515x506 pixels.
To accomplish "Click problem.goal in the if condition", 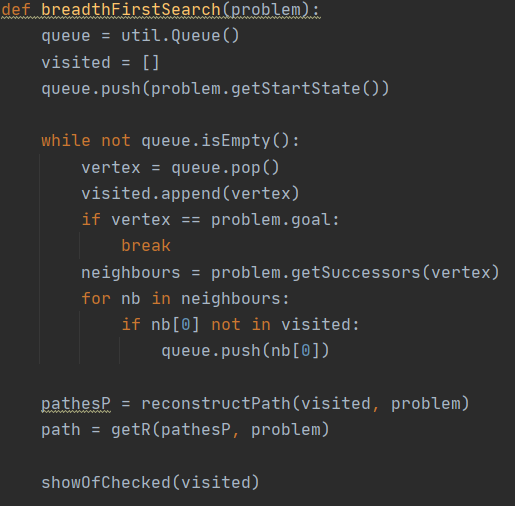I will pos(271,220).
